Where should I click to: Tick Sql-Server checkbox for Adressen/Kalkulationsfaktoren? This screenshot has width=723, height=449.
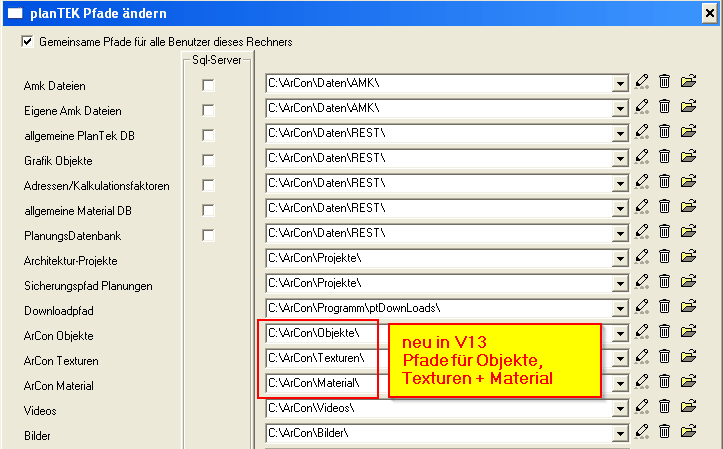pos(209,186)
